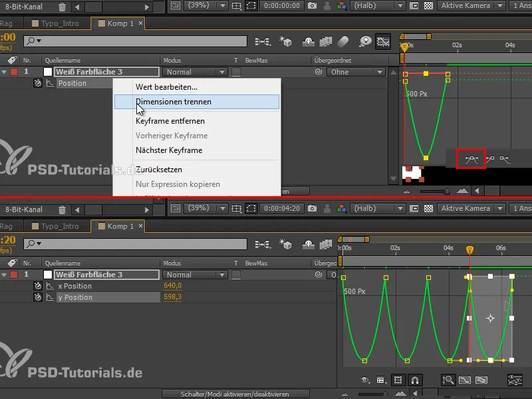Collapse layer 1 above the Position property row
Viewport: 532px width, 399px height.
coord(4,72)
